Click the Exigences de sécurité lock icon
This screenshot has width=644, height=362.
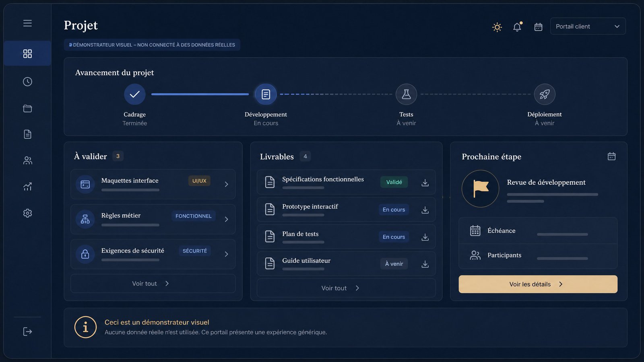(x=85, y=254)
